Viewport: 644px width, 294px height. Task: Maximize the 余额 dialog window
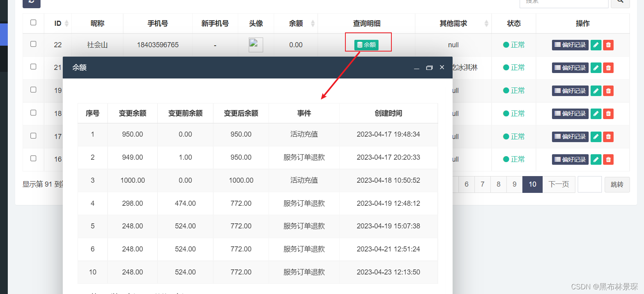click(x=429, y=68)
